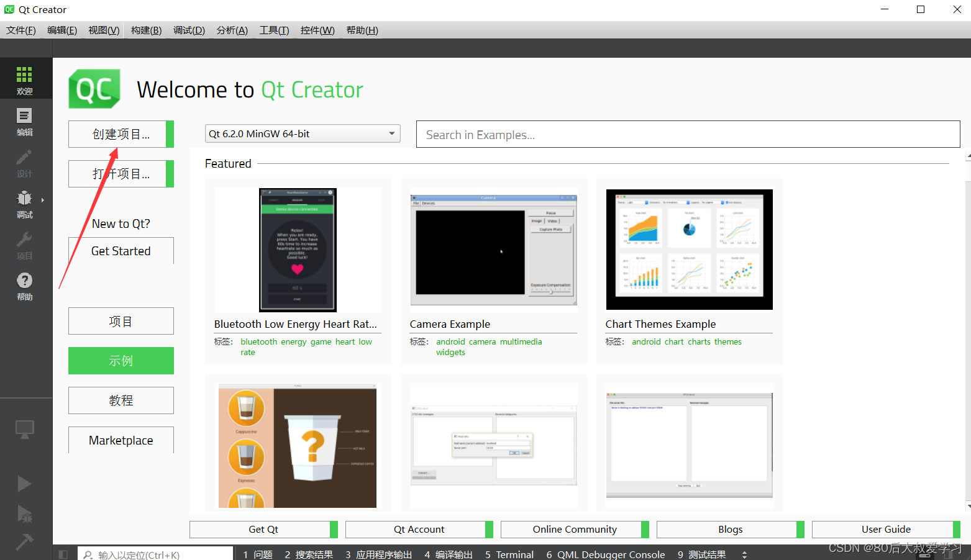Viewport: 971px width, 560px height.
Task: Click the energy tag
Action: click(294, 341)
